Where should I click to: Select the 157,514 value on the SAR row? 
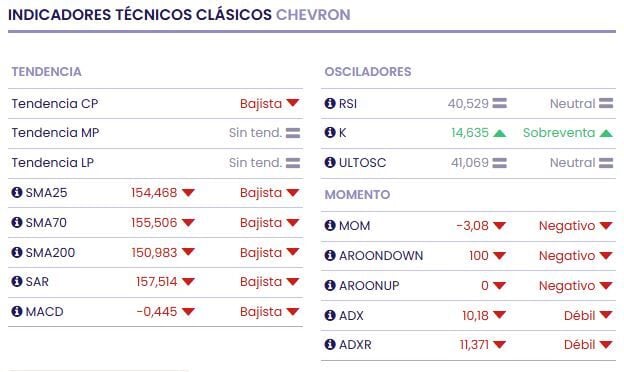(156, 282)
